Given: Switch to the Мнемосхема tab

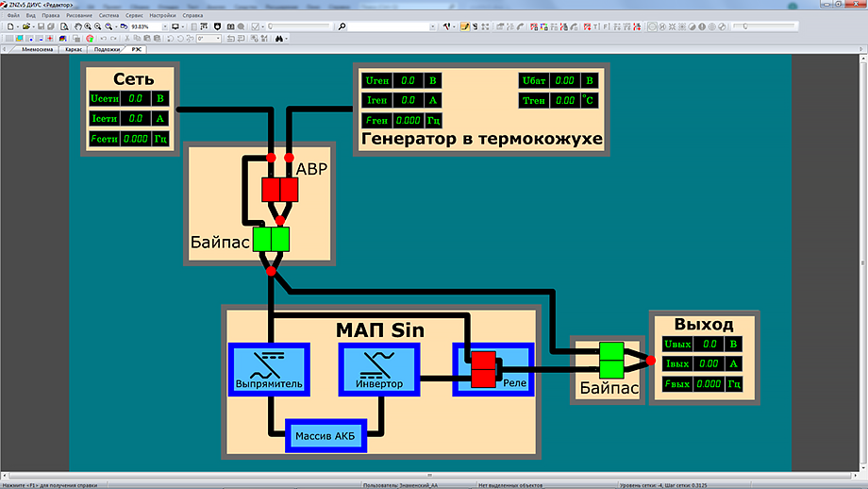Looking at the screenshot, I should coord(37,49).
